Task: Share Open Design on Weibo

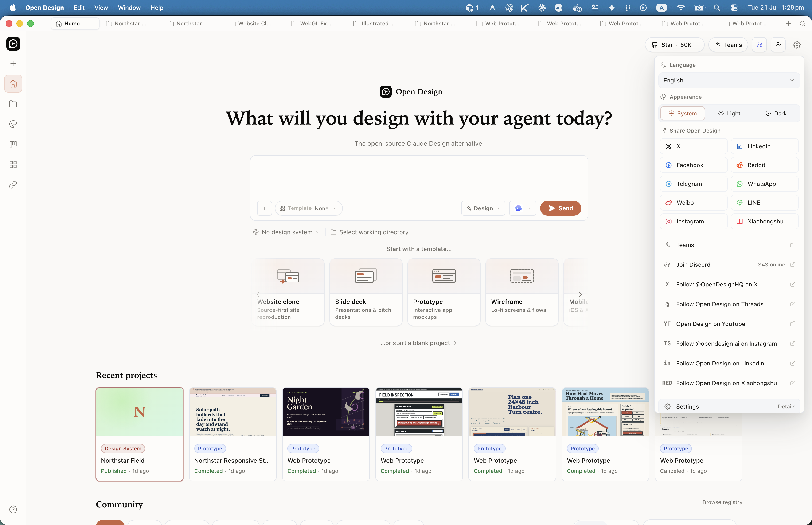Action: [693, 203]
